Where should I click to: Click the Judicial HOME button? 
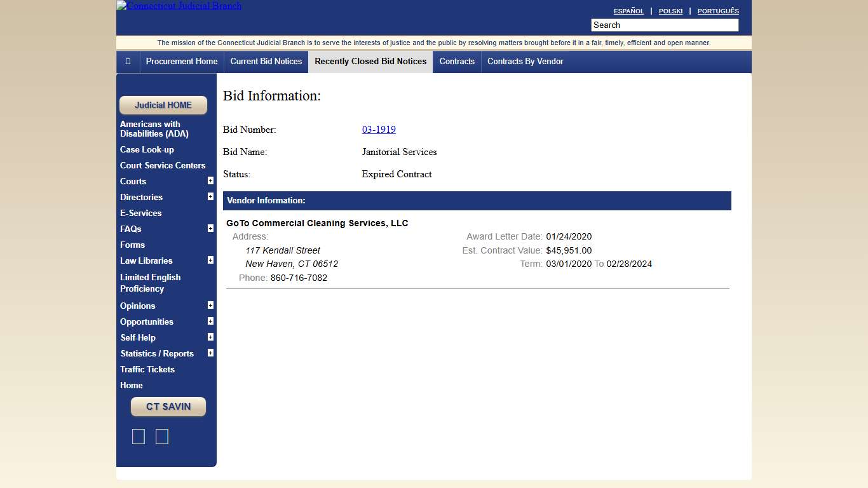coord(163,105)
